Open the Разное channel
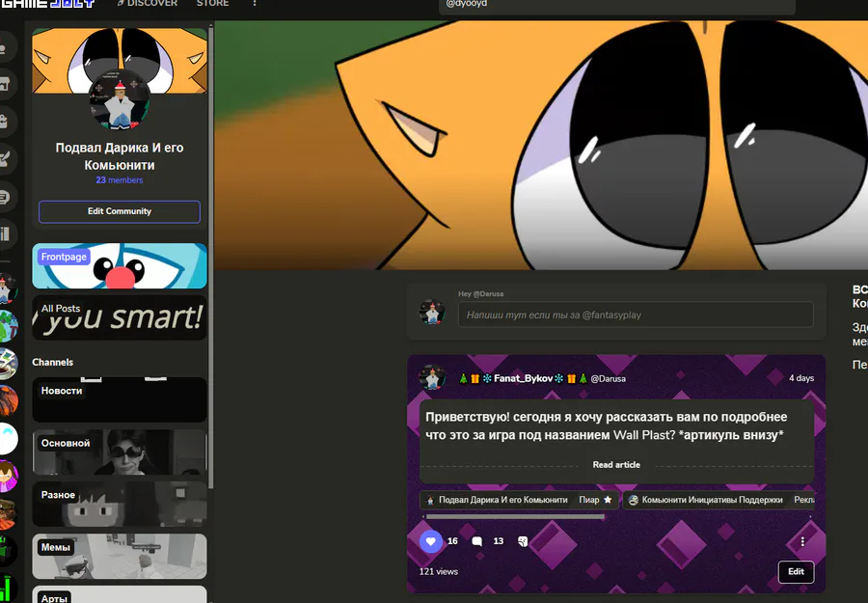The width and height of the screenshot is (868, 603). point(119,504)
